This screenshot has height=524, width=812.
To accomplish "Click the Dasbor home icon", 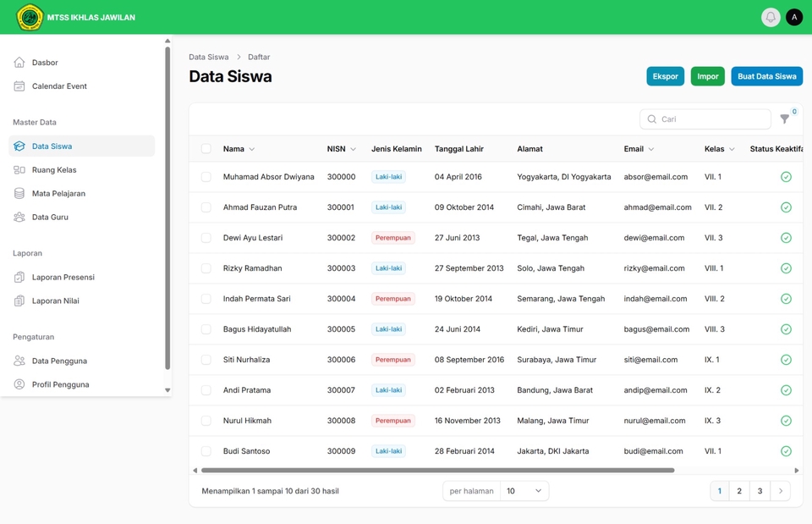I will 19,62.
